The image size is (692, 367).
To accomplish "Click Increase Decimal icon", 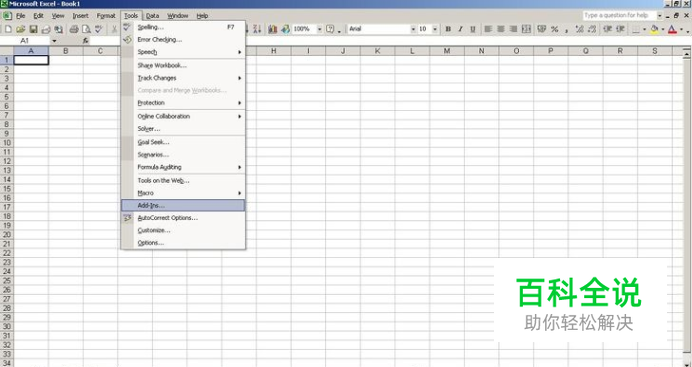I will tap(579, 29).
